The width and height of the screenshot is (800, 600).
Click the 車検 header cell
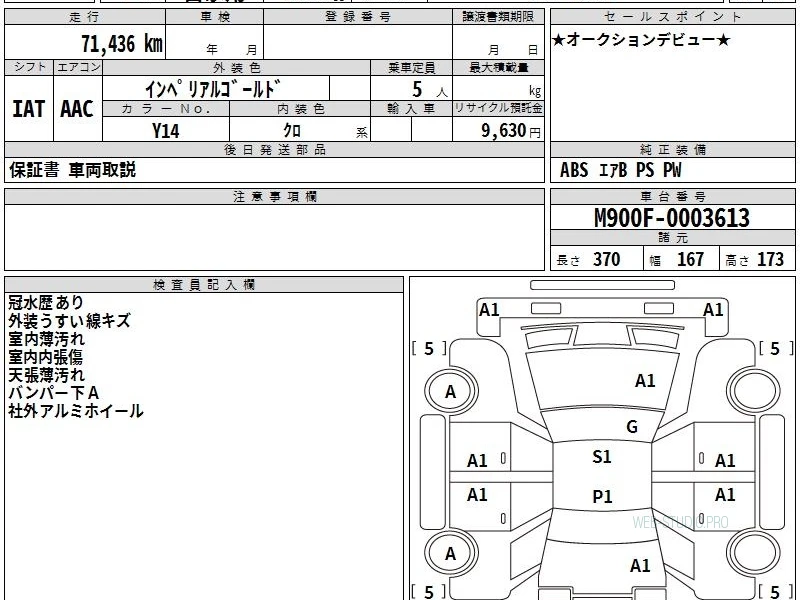tap(215, 17)
